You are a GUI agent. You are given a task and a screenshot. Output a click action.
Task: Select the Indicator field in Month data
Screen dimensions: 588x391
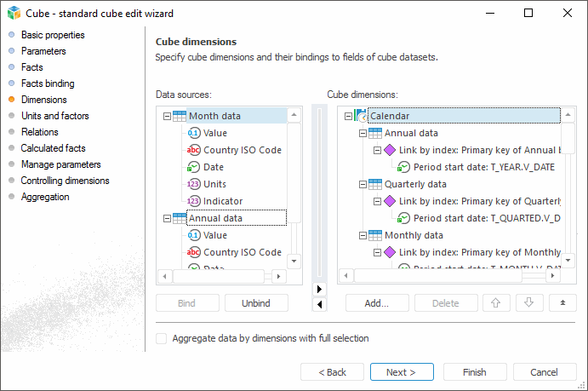(223, 201)
